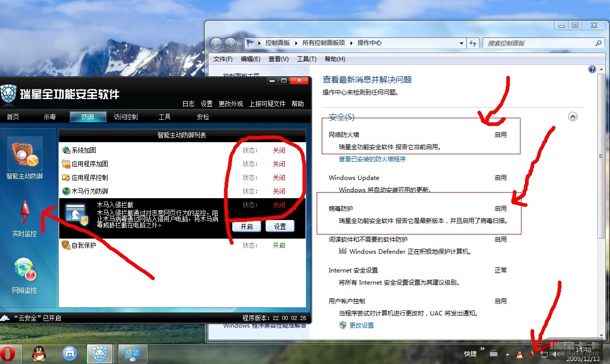The image size is (610, 364).
Task: Click the QQ tray icon
Action: tap(519, 354)
